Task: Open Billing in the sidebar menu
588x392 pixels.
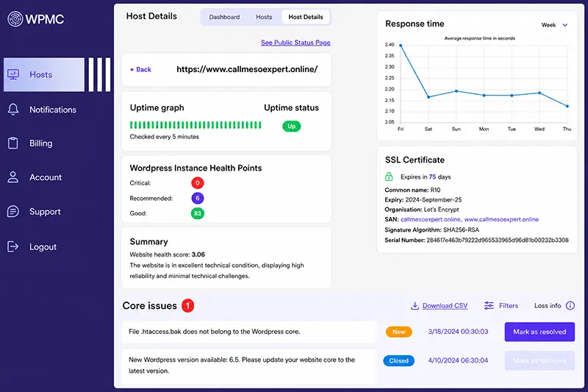Action: [41, 143]
